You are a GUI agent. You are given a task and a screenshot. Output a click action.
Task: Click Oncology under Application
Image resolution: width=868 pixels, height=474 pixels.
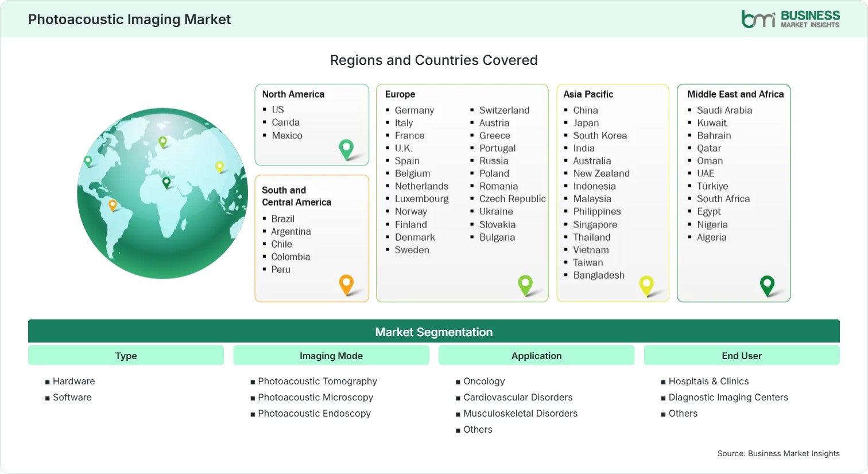tap(484, 381)
